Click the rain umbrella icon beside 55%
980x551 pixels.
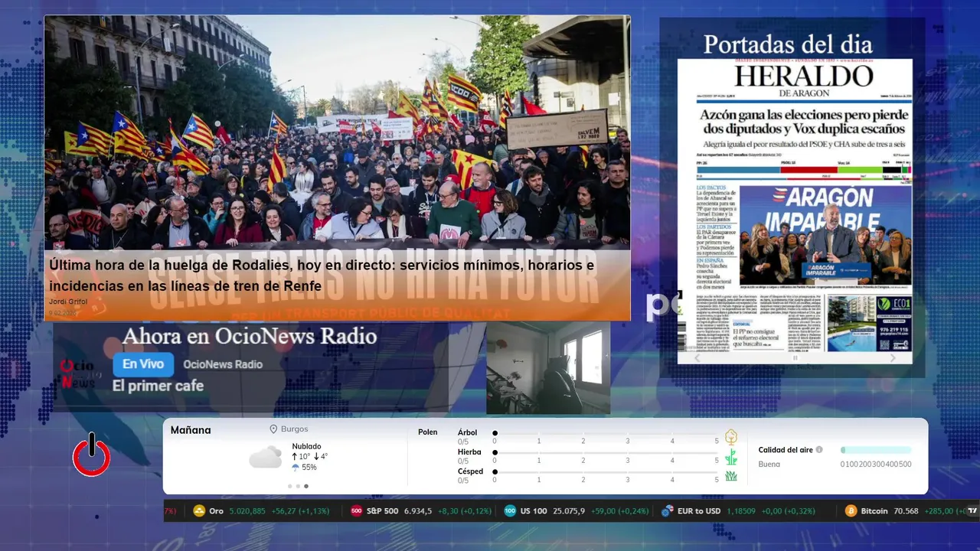tap(296, 468)
